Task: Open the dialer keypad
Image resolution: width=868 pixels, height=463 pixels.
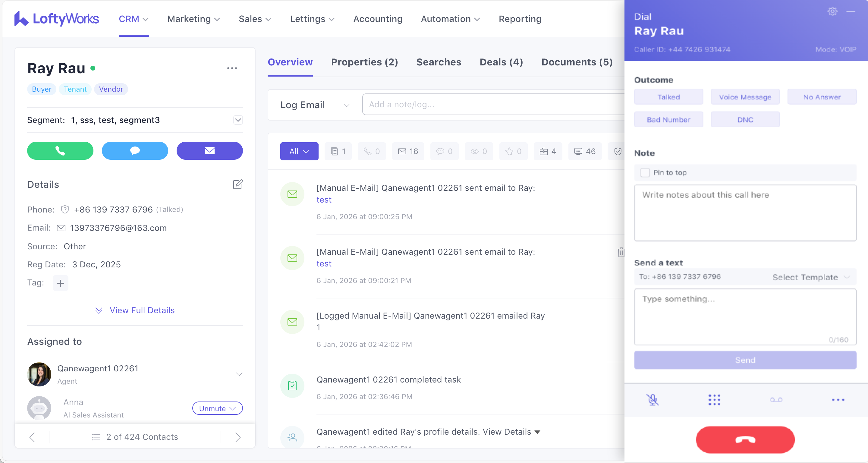Action: (x=714, y=400)
